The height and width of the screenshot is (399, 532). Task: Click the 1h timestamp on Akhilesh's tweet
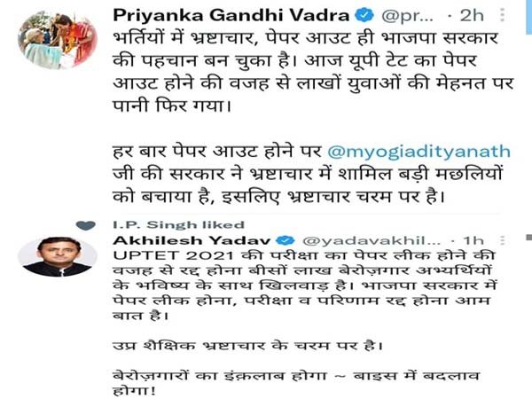473,240
